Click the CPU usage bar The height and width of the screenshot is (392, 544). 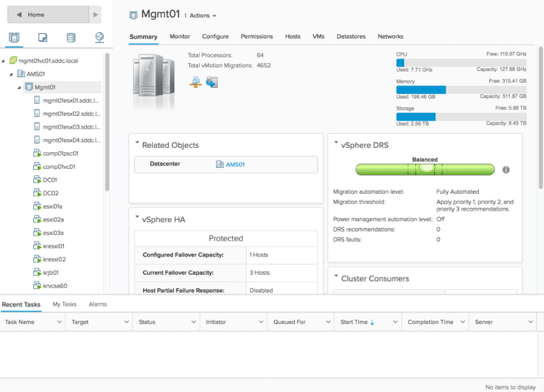[461, 63]
